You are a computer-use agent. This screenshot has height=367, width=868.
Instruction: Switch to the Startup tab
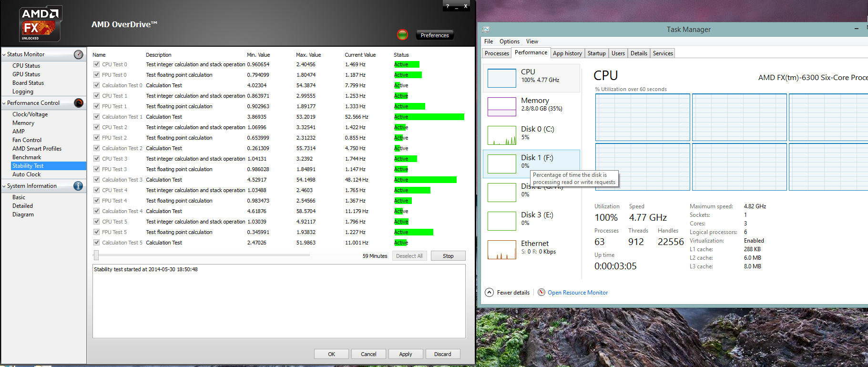[596, 53]
